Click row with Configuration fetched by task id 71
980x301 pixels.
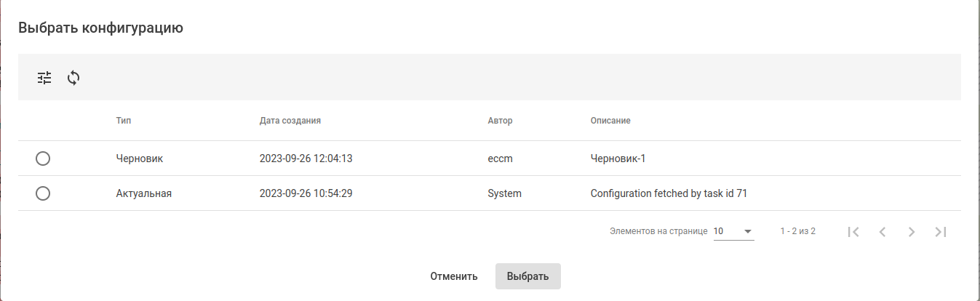point(669,193)
